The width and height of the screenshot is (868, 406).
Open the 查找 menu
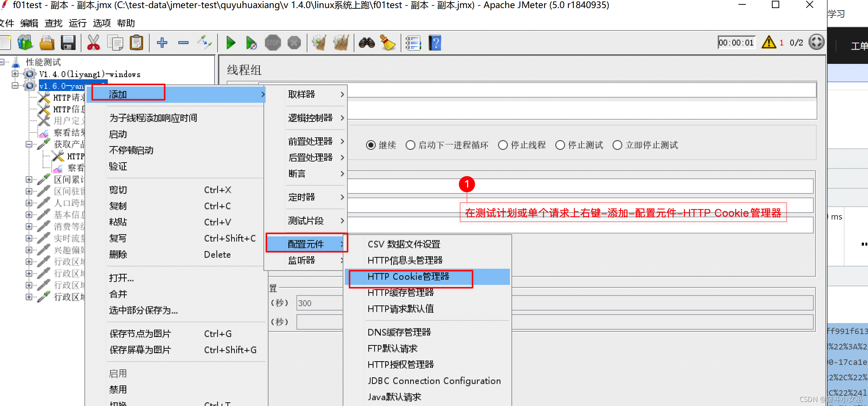tap(54, 23)
